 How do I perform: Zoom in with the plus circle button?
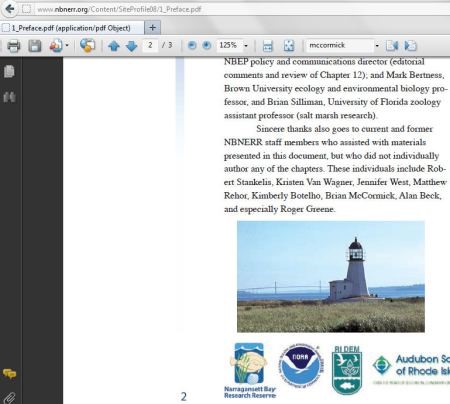[x=207, y=45]
